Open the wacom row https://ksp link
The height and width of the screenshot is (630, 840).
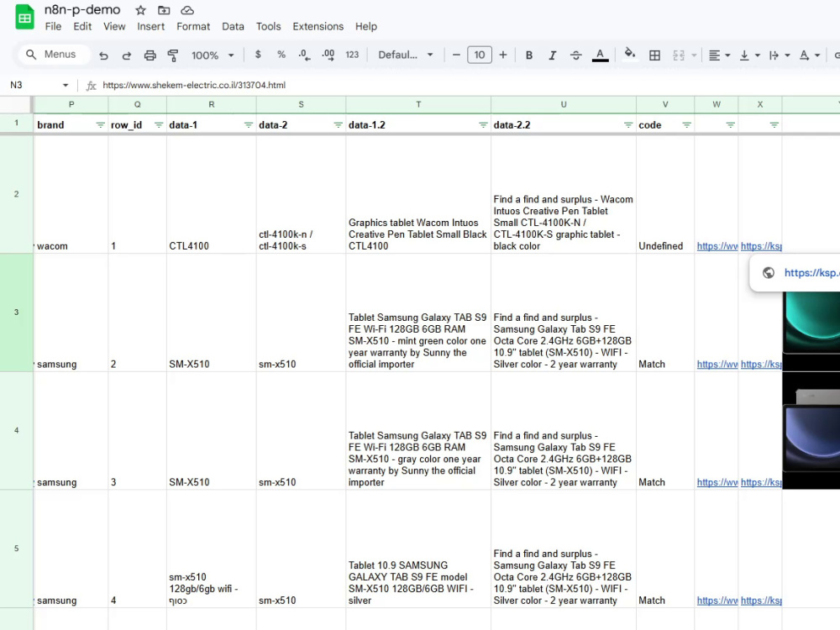pyautogui.click(x=761, y=246)
